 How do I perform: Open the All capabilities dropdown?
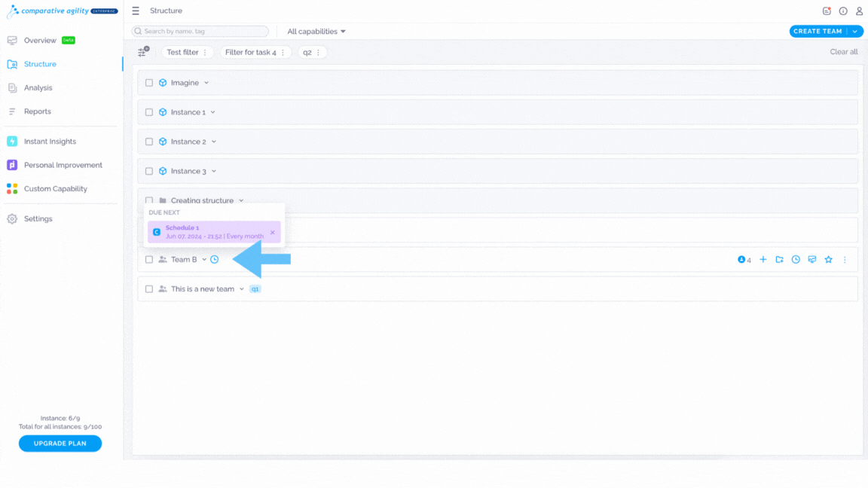(x=316, y=32)
